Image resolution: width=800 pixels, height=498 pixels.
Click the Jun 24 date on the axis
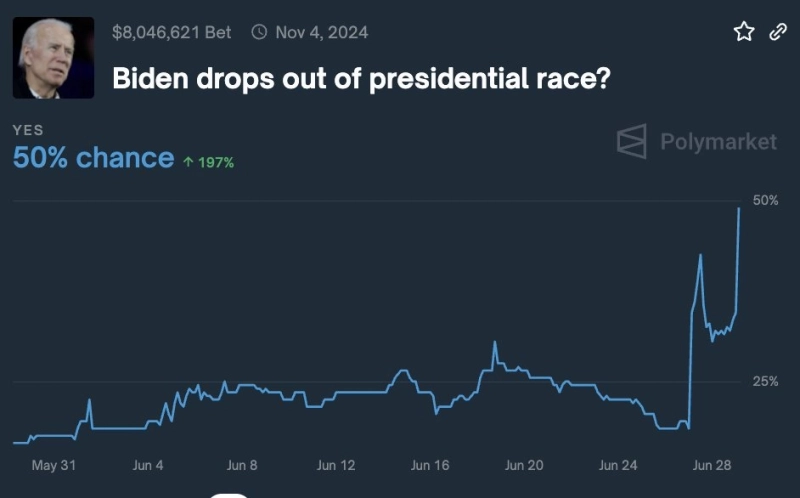[618, 465]
